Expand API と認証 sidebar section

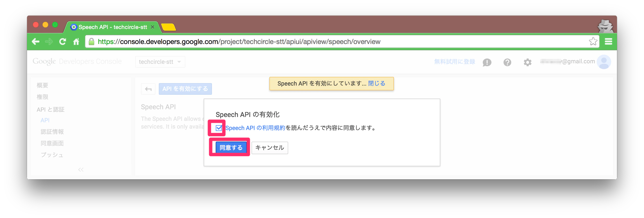pyautogui.click(x=50, y=109)
